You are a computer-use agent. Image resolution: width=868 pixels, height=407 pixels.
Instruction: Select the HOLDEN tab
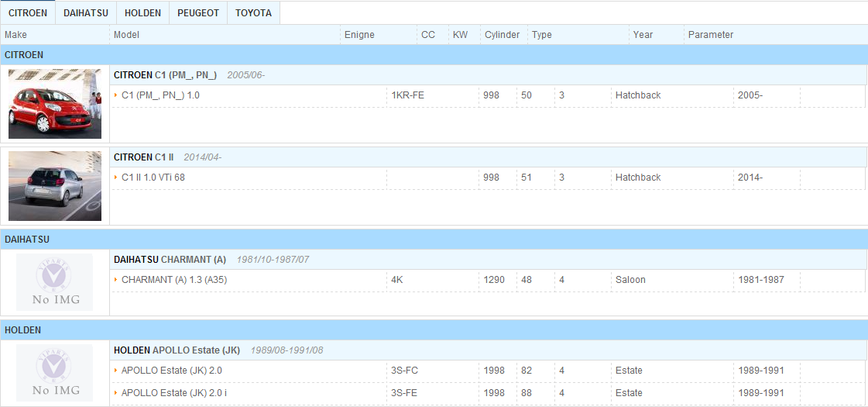click(x=142, y=12)
